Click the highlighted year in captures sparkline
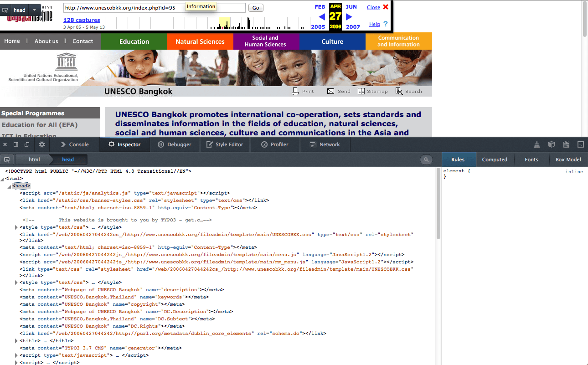 (225, 23)
